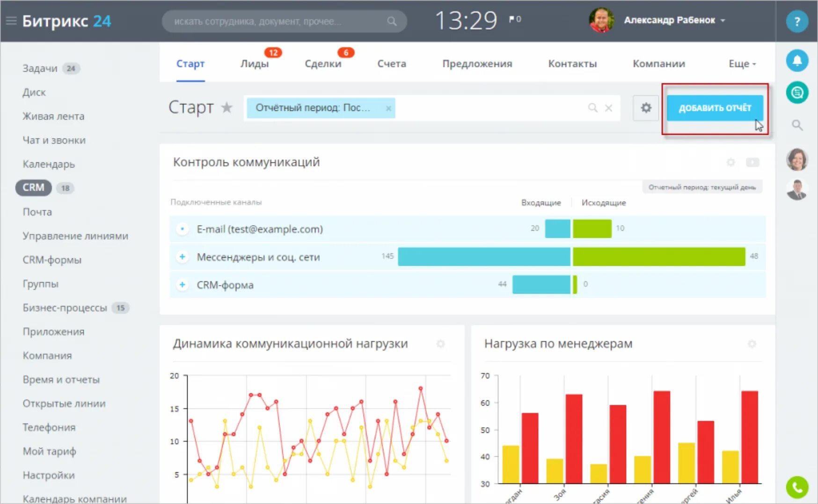Open Группы in the left menu
The width and height of the screenshot is (818, 504).
coord(40,284)
